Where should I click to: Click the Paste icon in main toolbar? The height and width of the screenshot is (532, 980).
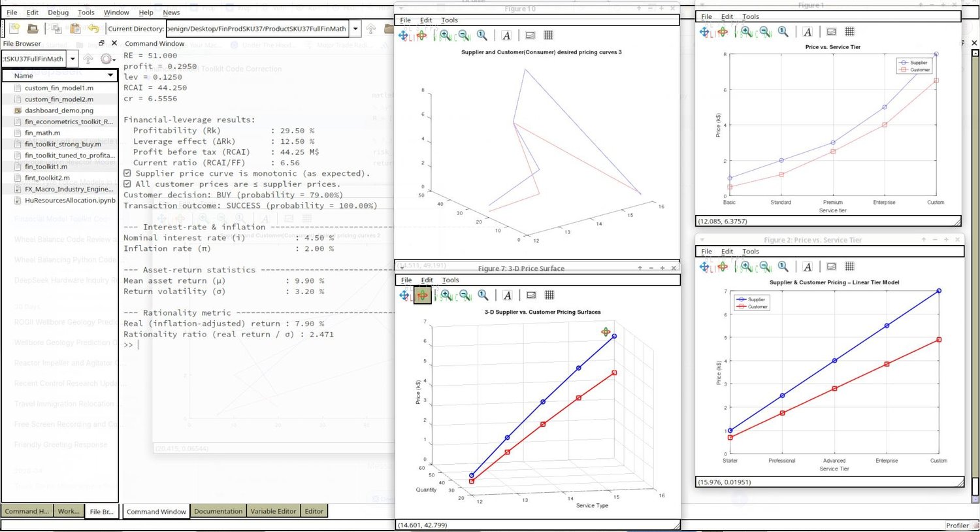pos(75,29)
